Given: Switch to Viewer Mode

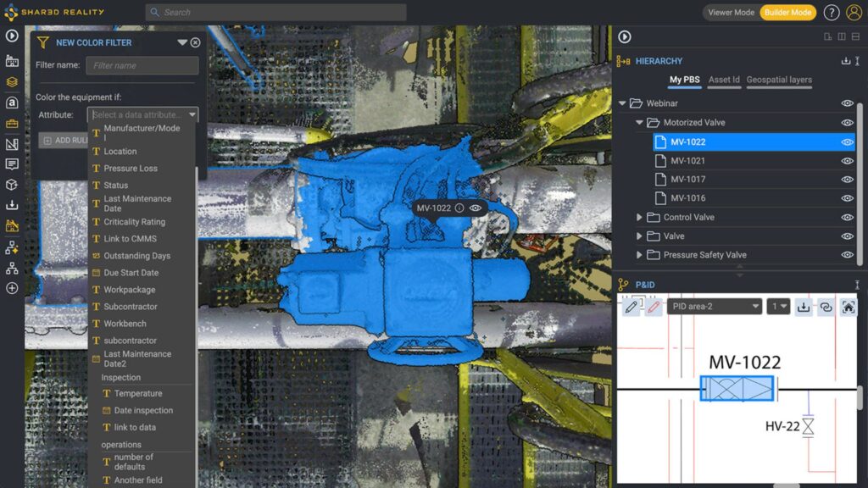Looking at the screenshot, I should tap(731, 13).
